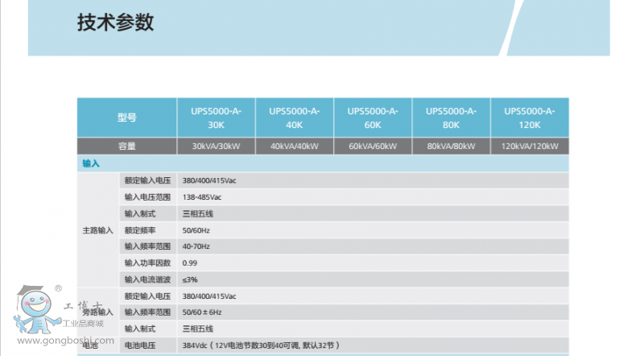Select the 40-70Hz frequency range value

[x=196, y=246]
